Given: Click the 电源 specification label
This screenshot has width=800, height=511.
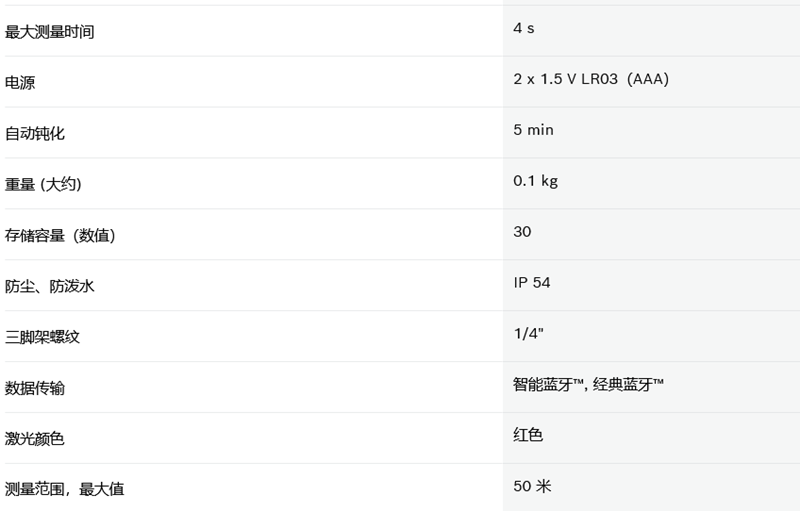Looking at the screenshot, I should [x=20, y=83].
